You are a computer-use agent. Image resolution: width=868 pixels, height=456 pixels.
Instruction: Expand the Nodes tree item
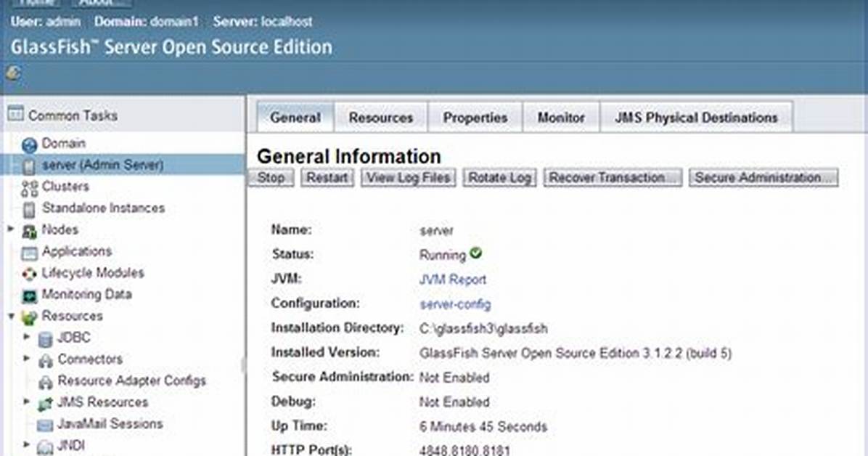(x=10, y=228)
